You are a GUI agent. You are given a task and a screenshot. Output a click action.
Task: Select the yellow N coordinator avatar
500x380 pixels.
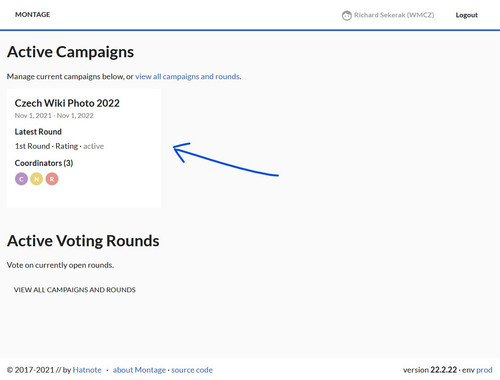[x=37, y=179]
